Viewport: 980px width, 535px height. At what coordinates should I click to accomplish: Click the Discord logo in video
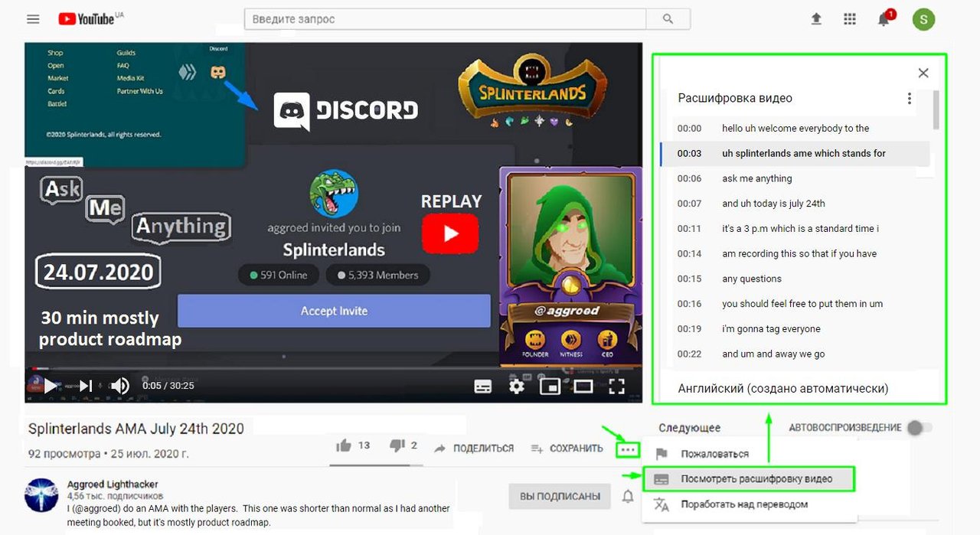[x=345, y=111]
